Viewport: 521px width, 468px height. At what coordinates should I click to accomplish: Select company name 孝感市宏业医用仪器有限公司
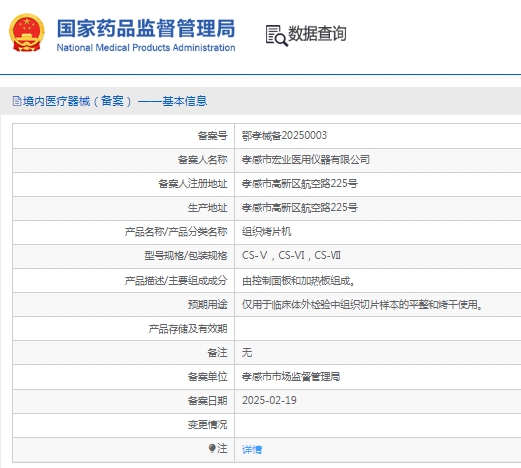(x=306, y=160)
